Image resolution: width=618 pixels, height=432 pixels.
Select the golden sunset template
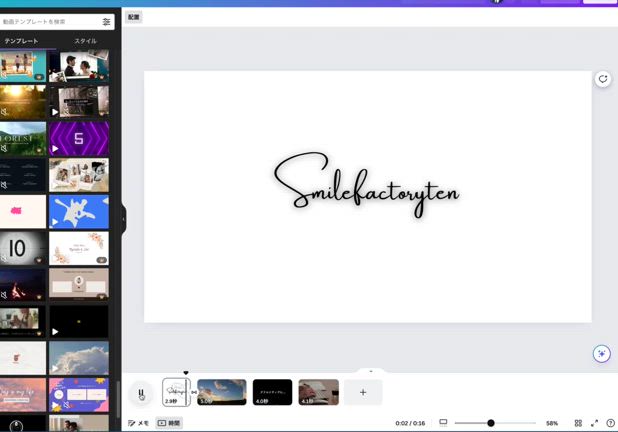click(23, 102)
